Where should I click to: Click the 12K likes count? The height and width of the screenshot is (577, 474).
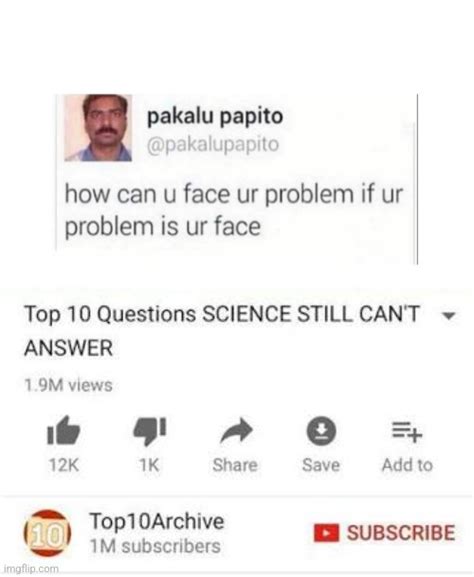[x=64, y=465]
